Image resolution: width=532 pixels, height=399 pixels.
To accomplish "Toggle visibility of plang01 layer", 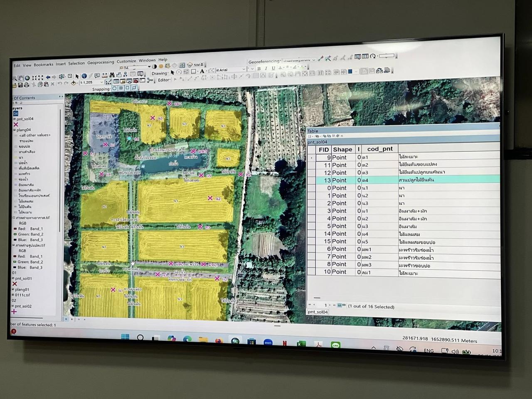I will tap(13, 289).
